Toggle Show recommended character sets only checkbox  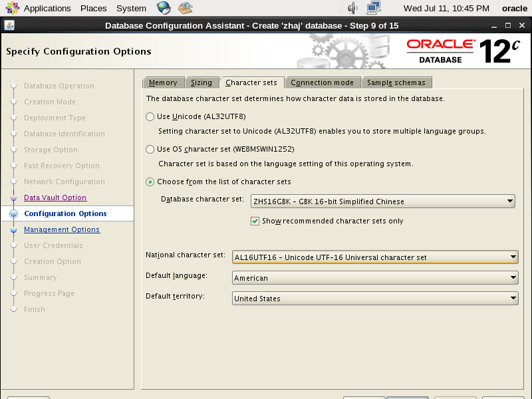coord(255,221)
